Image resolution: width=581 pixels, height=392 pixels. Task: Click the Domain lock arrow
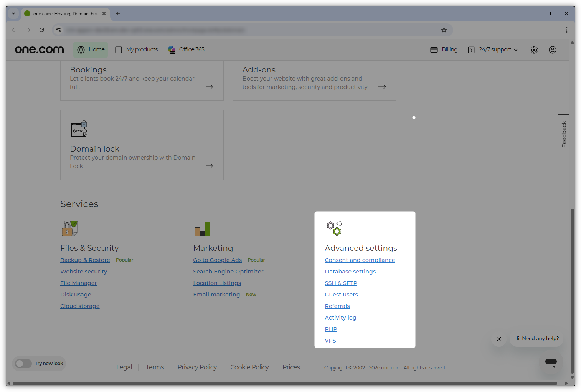click(x=209, y=165)
